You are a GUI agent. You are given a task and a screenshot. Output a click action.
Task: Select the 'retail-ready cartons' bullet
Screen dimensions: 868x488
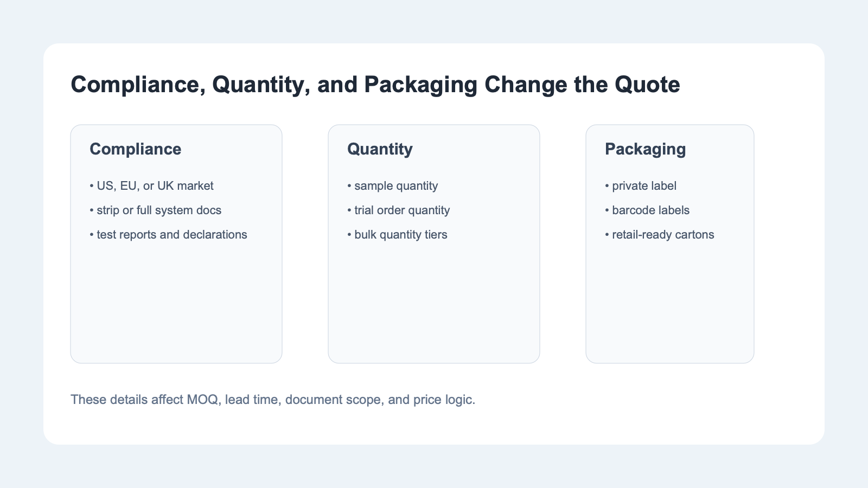coord(663,235)
